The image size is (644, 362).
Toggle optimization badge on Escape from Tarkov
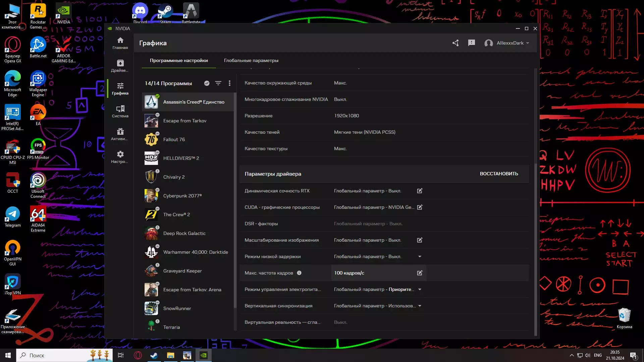coord(157,115)
